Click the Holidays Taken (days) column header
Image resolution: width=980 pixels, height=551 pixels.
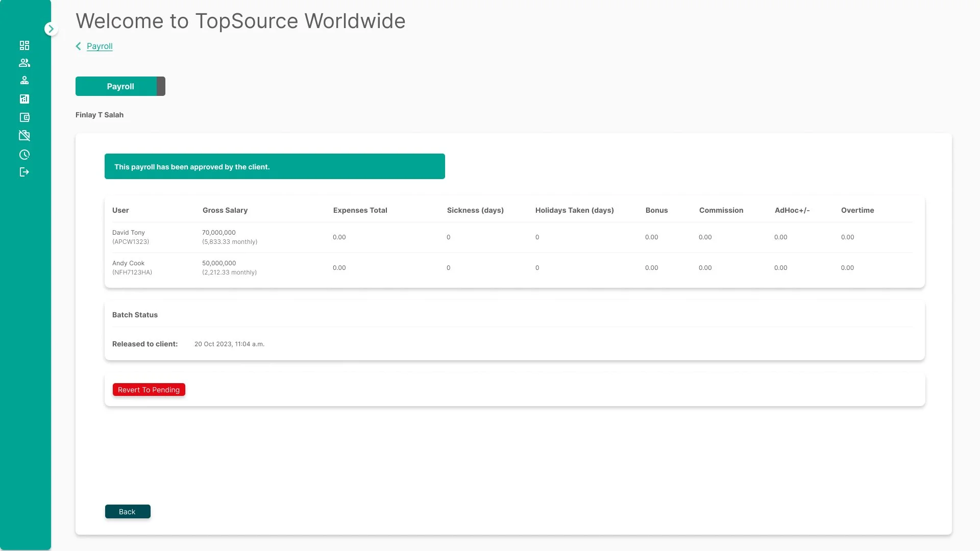tap(575, 210)
